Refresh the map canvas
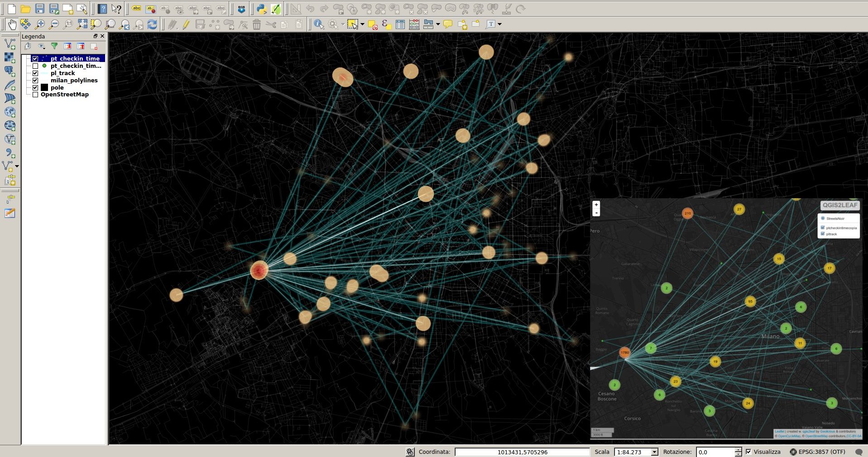Image resolution: width=868 pixels, height=457 pixels. [152, 24]
